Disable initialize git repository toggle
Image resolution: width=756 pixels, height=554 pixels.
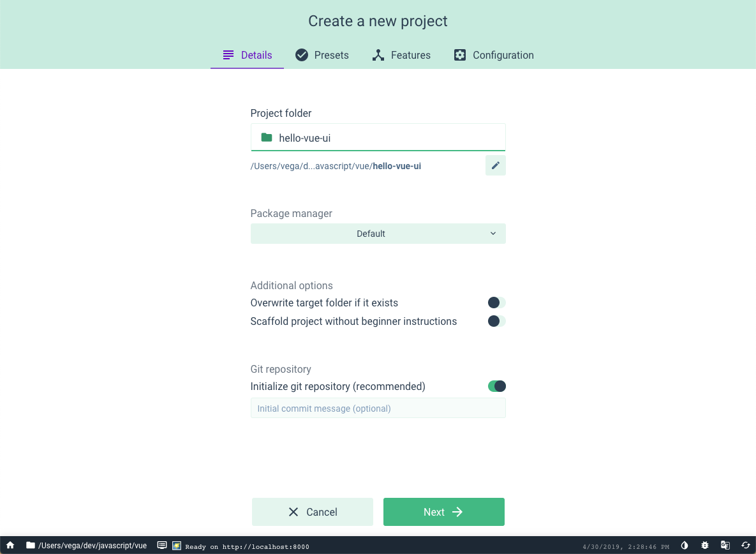click(x=496, y=386)
